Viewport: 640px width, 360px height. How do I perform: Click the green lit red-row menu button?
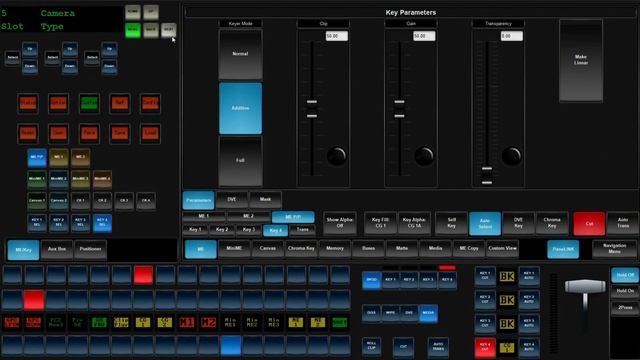[x=89, y=103]
